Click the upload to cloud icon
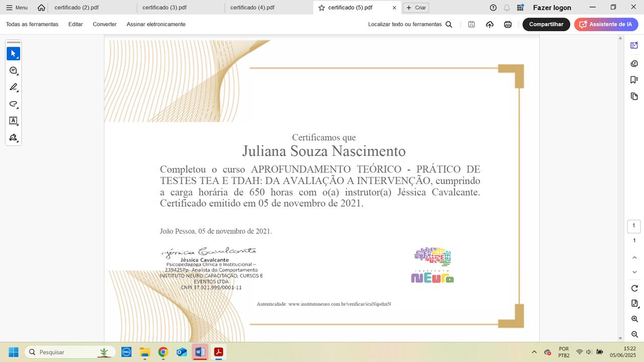Image resolution: width=644 pixels, height=362 pixels. (490, 24)
